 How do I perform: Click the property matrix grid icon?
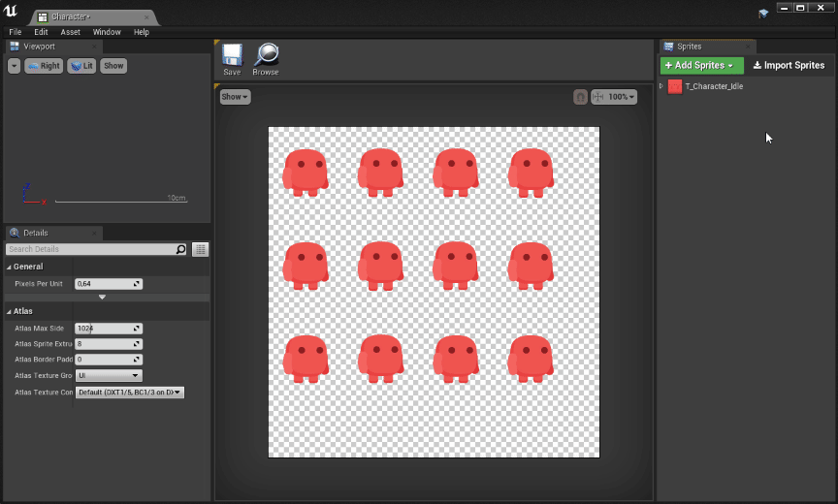pos(201,249)
